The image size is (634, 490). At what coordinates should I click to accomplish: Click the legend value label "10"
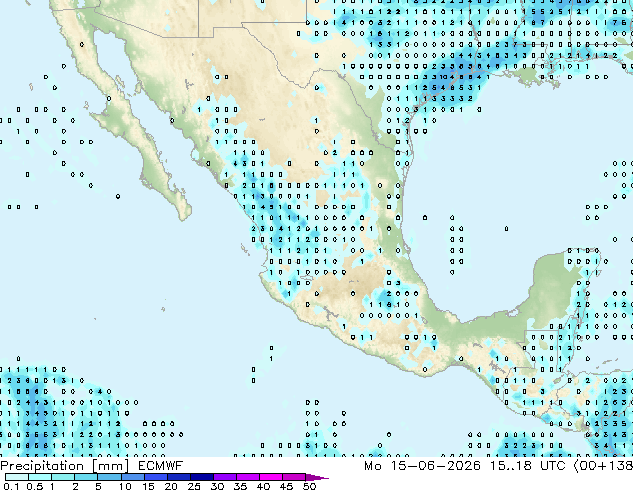click(125, 486)
